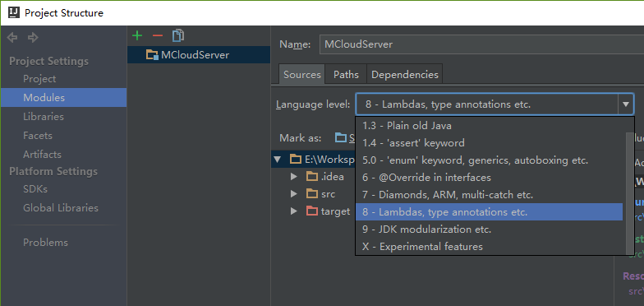This screenshot has width=644, height=306.
Task: Click the forward navigation arrow
Action: click(x=33, y=38)
